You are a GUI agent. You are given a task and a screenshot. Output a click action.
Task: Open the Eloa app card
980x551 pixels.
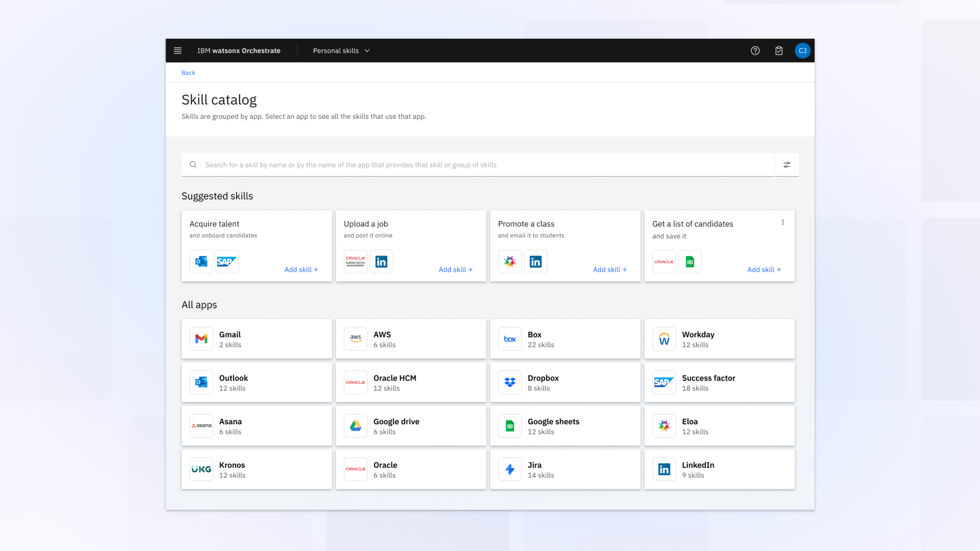point(719,426)
